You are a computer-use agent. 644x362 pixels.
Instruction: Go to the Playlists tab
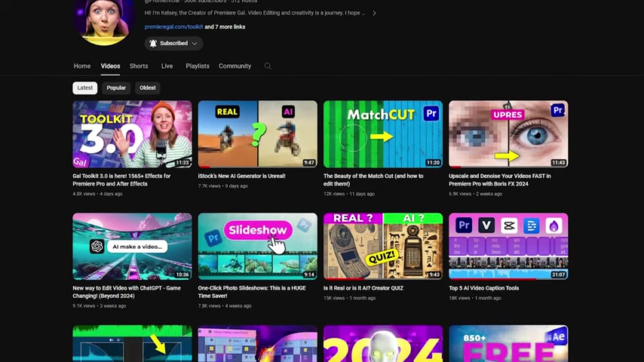198,66
